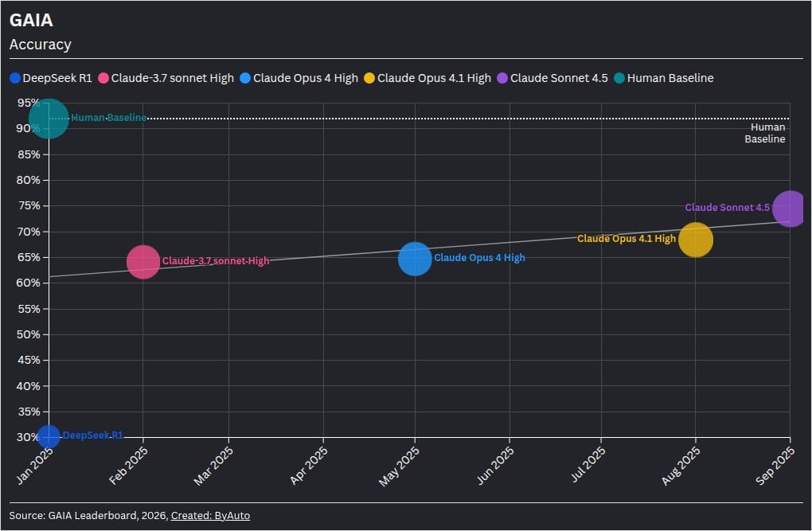Toggle the Human Baseline legend label

click(x=670, y=78)
